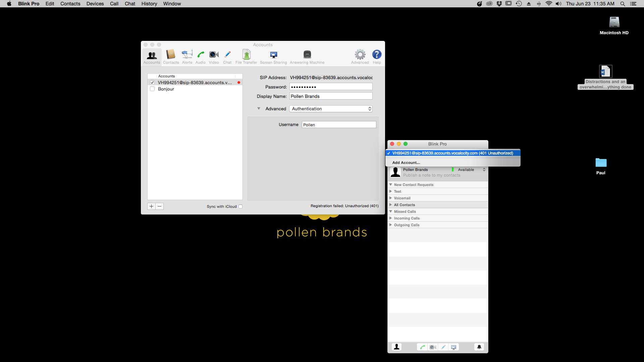
Task: Select the Paul folder on the desktop
Action: click(x=601, y=163)
